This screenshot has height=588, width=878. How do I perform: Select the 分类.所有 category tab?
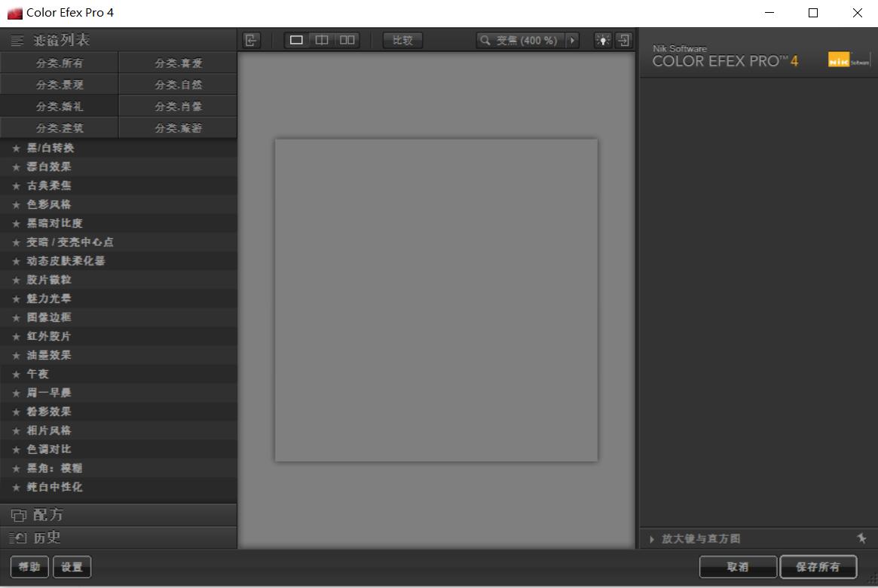pos(59,63)
